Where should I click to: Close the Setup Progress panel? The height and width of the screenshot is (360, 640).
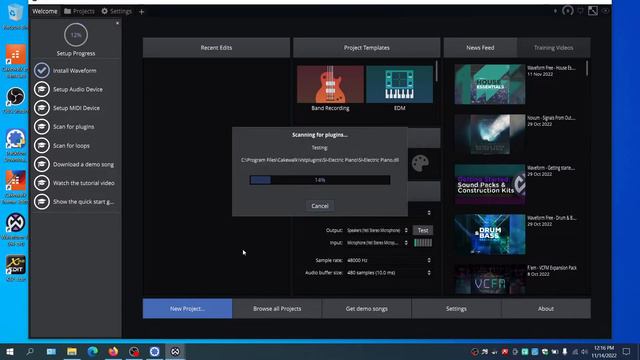[118, 23]
